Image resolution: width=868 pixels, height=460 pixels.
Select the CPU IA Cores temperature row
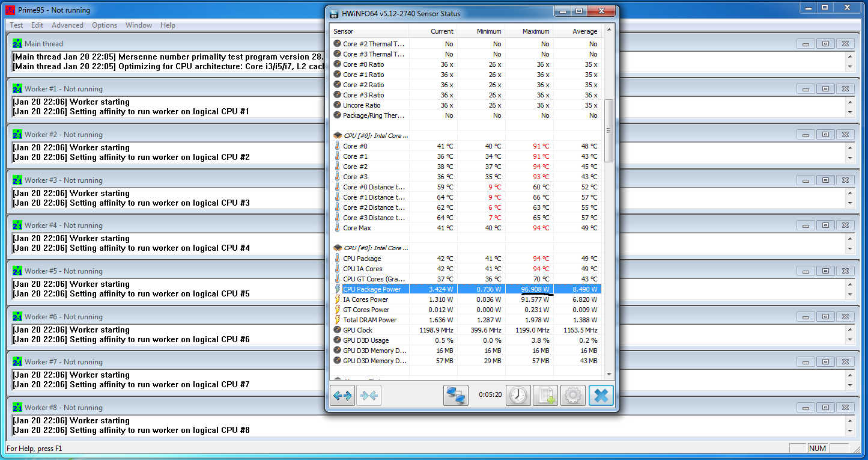pos(466,269)
